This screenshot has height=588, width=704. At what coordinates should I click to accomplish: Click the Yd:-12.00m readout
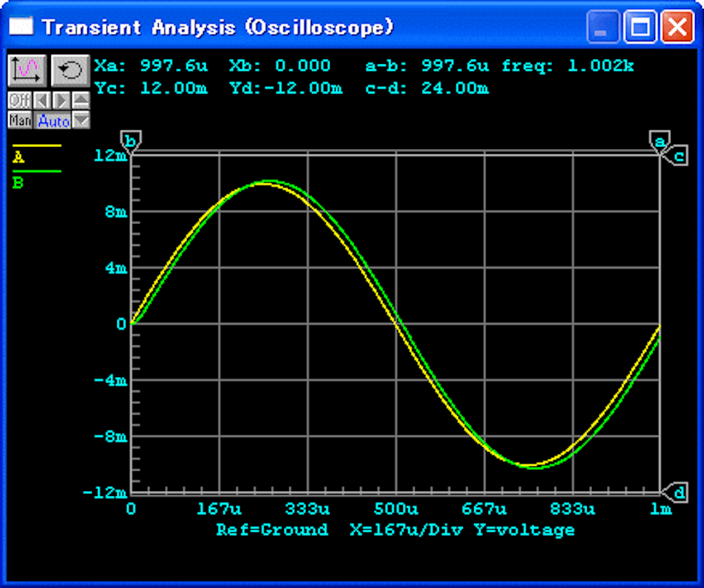(286, 88)
